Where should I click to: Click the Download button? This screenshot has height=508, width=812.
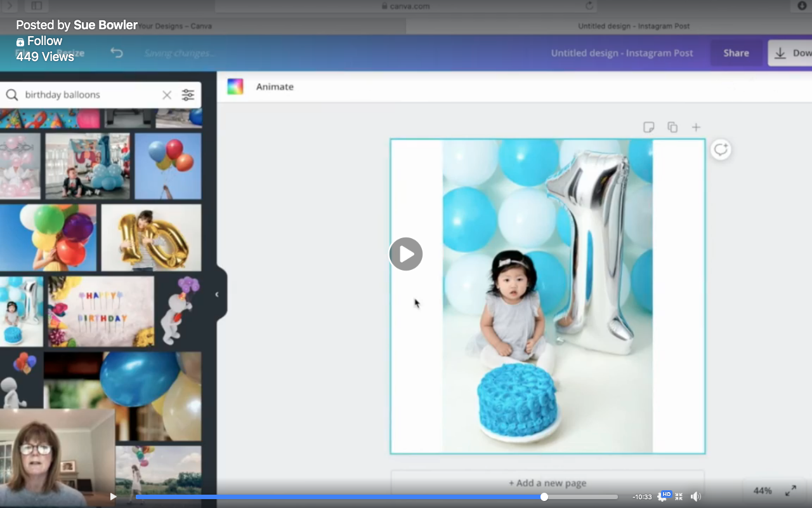point(790,53)
